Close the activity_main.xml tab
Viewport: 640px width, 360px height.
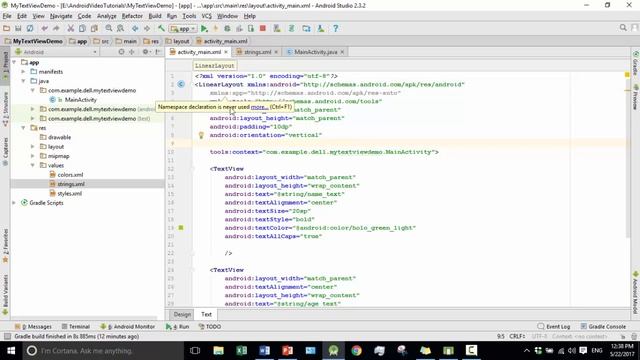(226, 52)
